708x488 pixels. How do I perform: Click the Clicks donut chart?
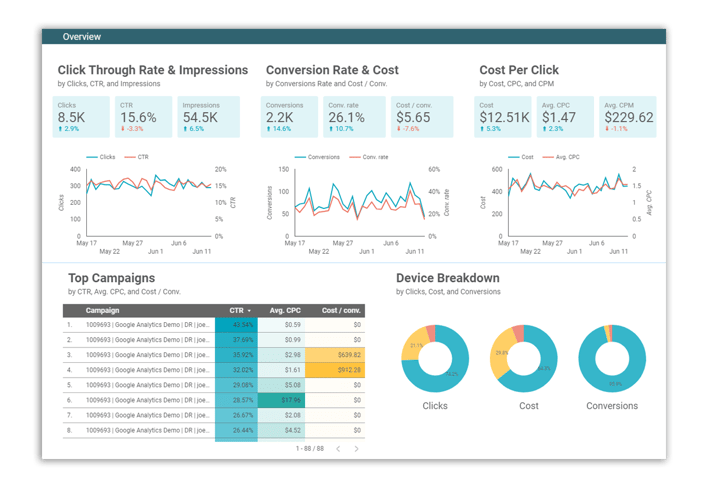[x=435, y=358]
